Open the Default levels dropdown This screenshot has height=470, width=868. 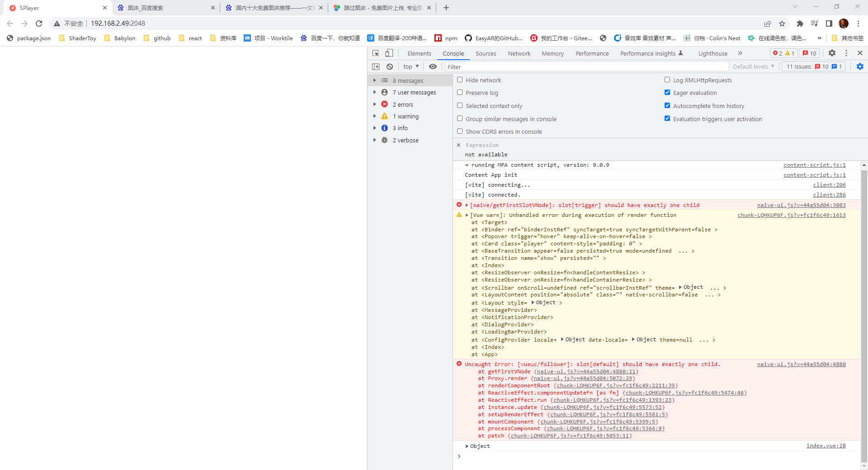coord(753,67)
